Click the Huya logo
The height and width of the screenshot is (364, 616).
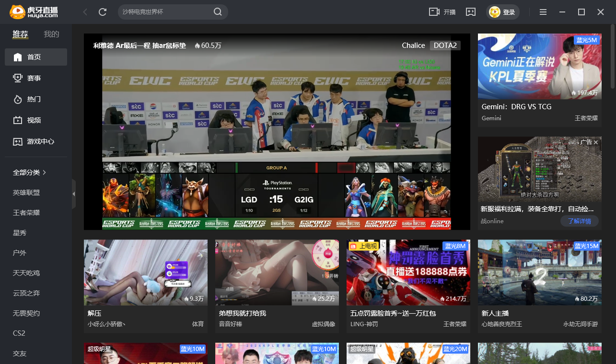click(34, 12)
